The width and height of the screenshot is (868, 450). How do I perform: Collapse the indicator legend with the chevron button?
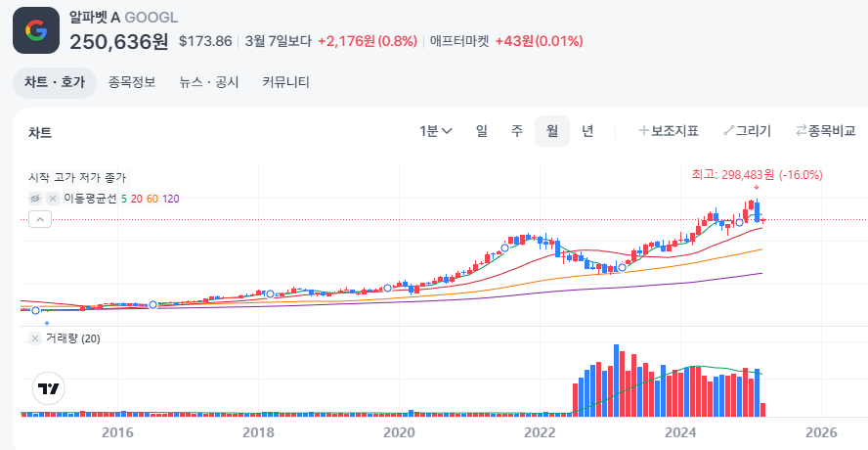point(40,219)
